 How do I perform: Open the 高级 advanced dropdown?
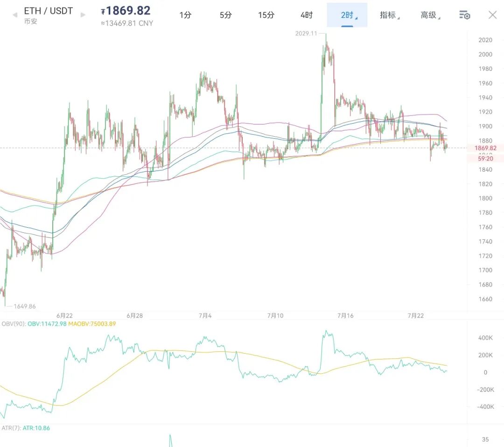click(x=430, y=15)
